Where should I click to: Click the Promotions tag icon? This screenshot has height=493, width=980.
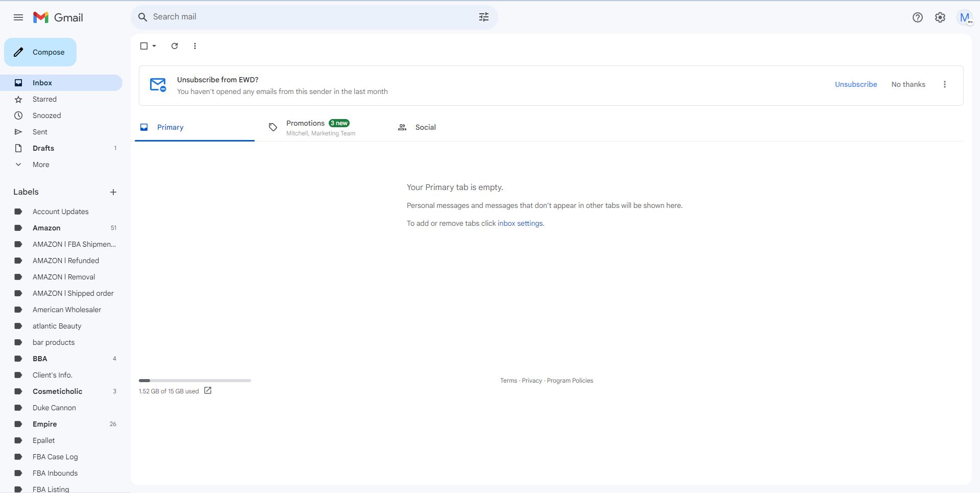pyautogui.click(x=273, y=127)
